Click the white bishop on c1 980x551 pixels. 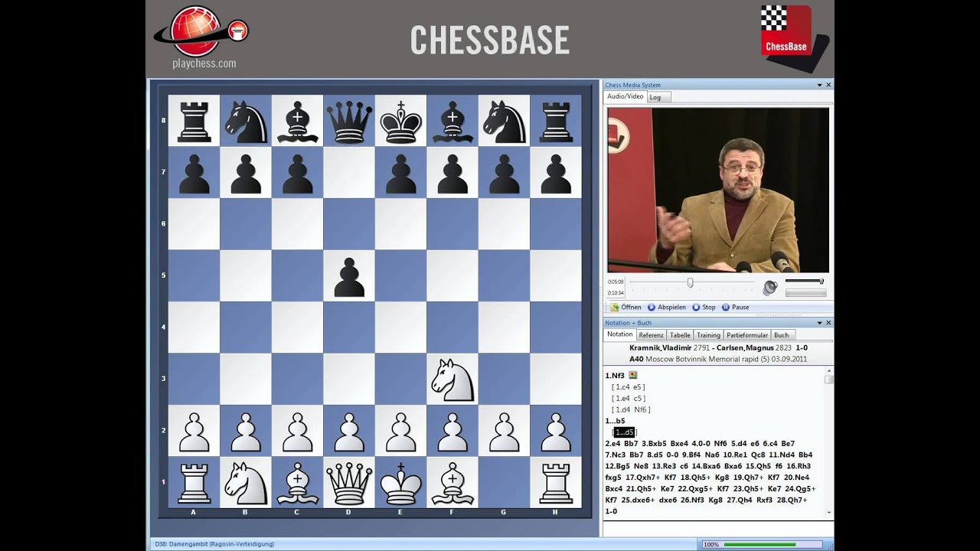pyautogui.click(x=297, y=483)
